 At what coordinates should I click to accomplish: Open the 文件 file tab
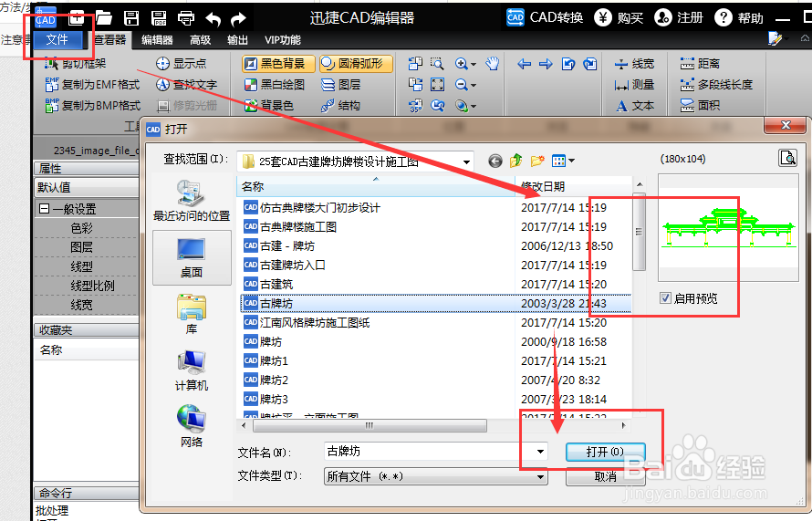pyautogui.click(x=57, y=40)
